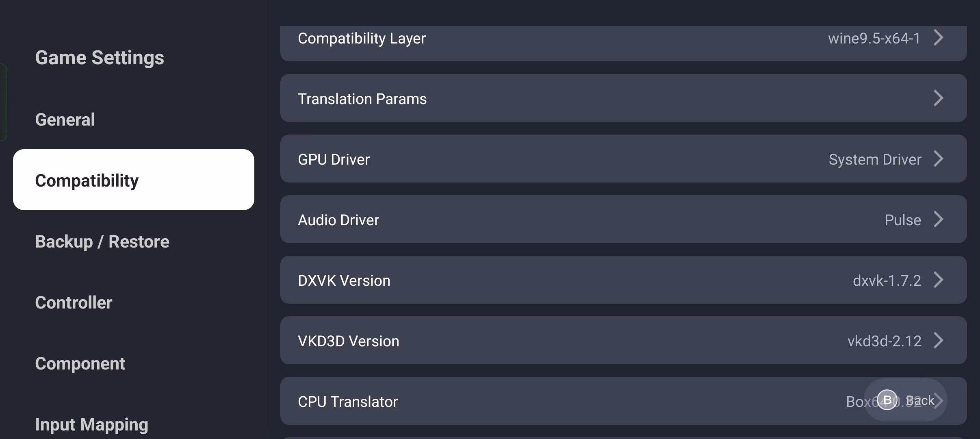Viewport: 980px width, 439px height.
Task: Select the vkd3d-2.12 version value
Action: coord(884,341)
